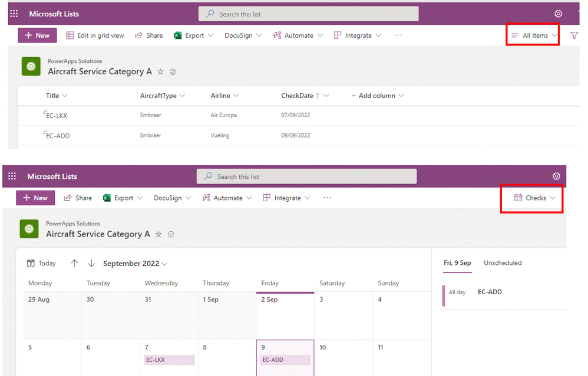The width and height of the screenshot is (588, 376).
Task: Open DocuSign dropdown in bottom toolbar
Action: 173,198
